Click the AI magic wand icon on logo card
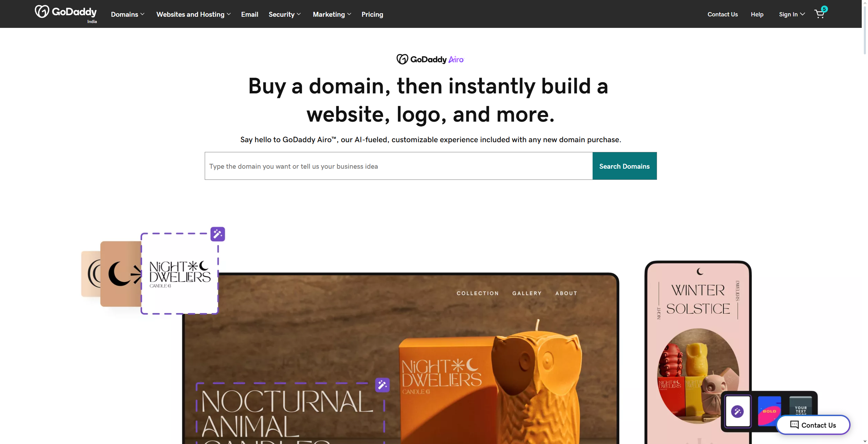This screenshot has height=444, width=868. pos(218,234)
